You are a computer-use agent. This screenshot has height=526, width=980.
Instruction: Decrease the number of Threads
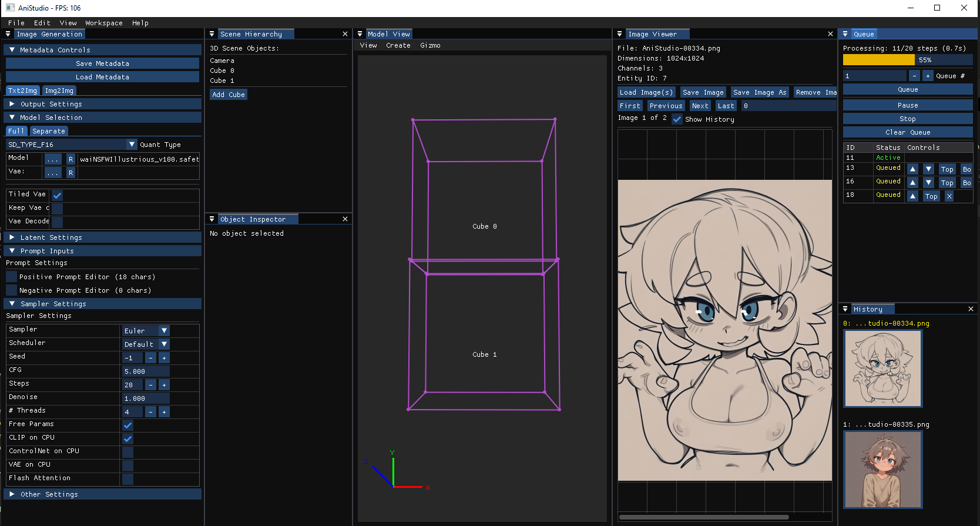150,412
